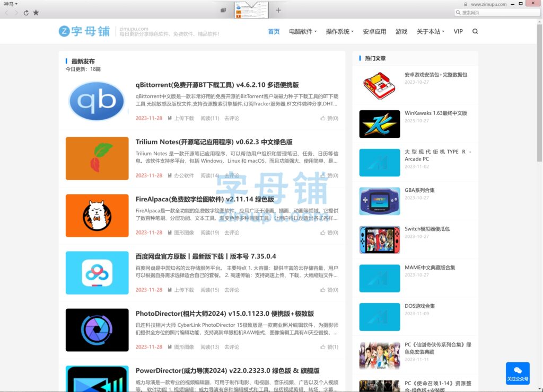
Task: Open PC《仙剑奇侠传系列合集》 hot article
Action: click(x=437, y=349)
